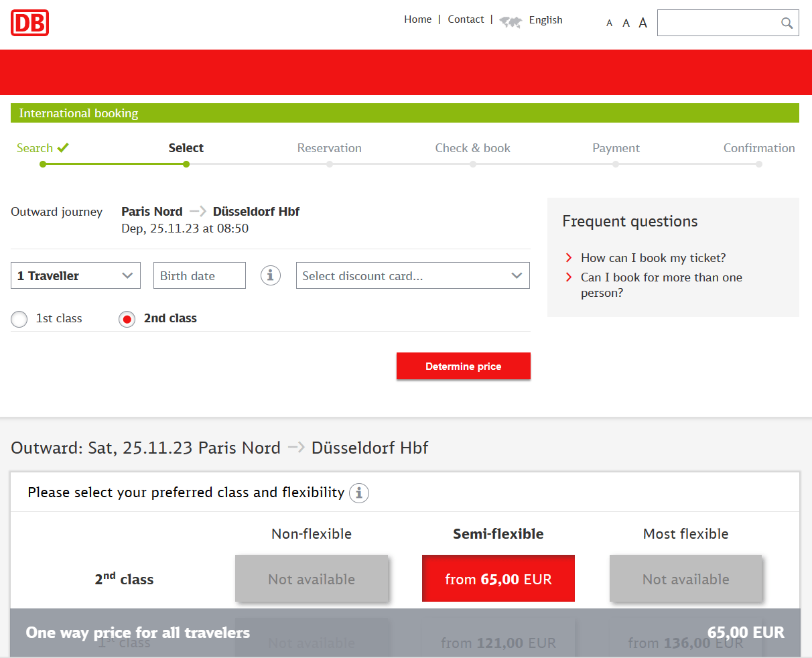
Task: Select smallest font size A
Action: click(609, 23)
